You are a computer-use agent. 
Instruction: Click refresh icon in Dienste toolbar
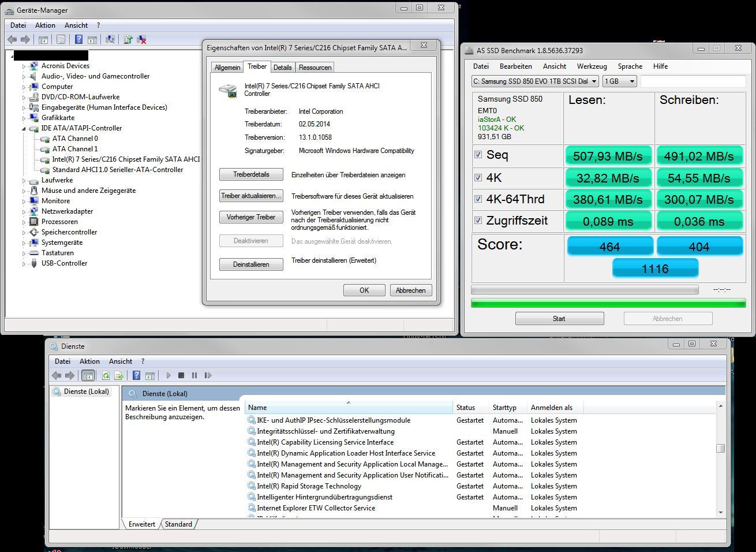106,375
